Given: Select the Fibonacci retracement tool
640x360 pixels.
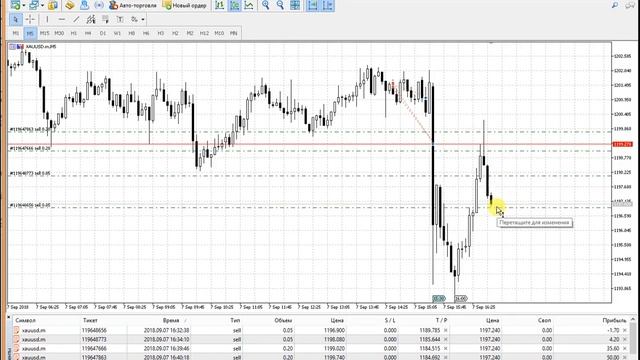Looking at the screenshot, I should tap(105, 19).
